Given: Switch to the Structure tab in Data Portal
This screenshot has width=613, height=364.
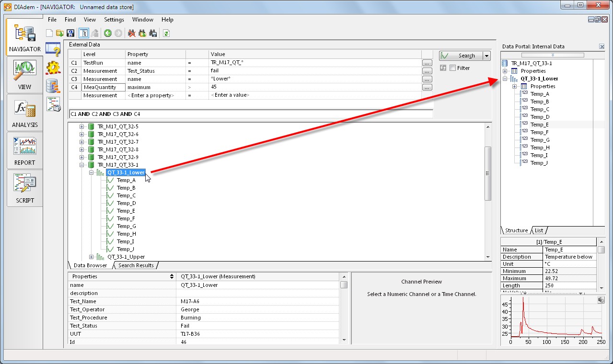Looking at the screenshot, I should coord(516,230).
